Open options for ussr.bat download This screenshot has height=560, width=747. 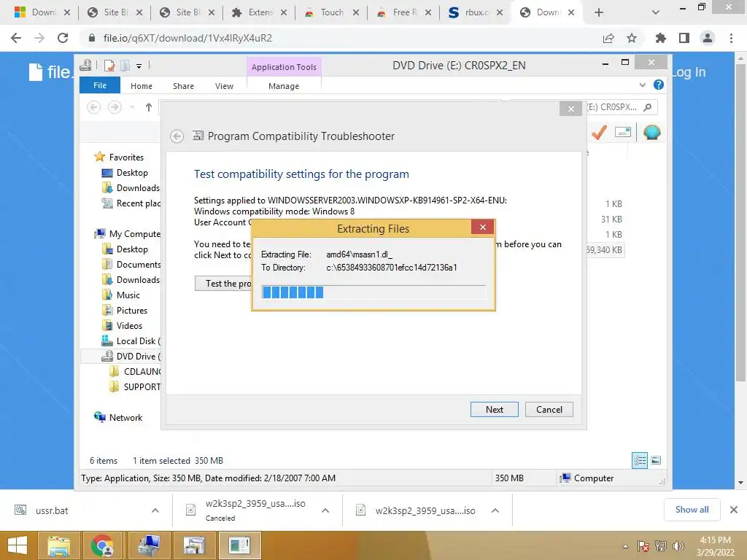[x=155, y=510]
